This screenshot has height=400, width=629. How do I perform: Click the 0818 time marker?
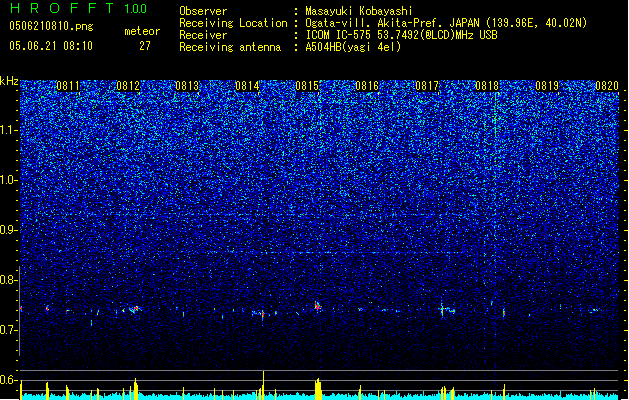[487, 86]
